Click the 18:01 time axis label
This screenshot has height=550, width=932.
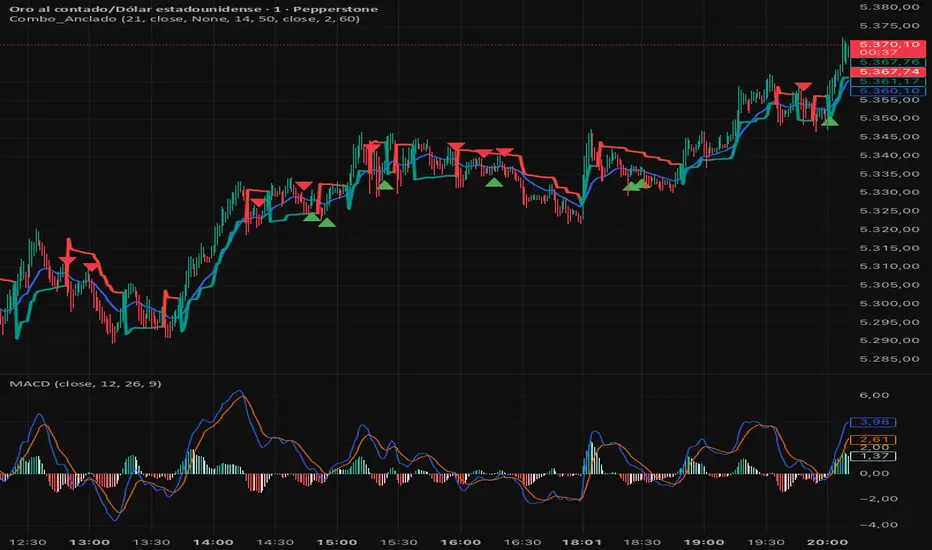point(582,542)
